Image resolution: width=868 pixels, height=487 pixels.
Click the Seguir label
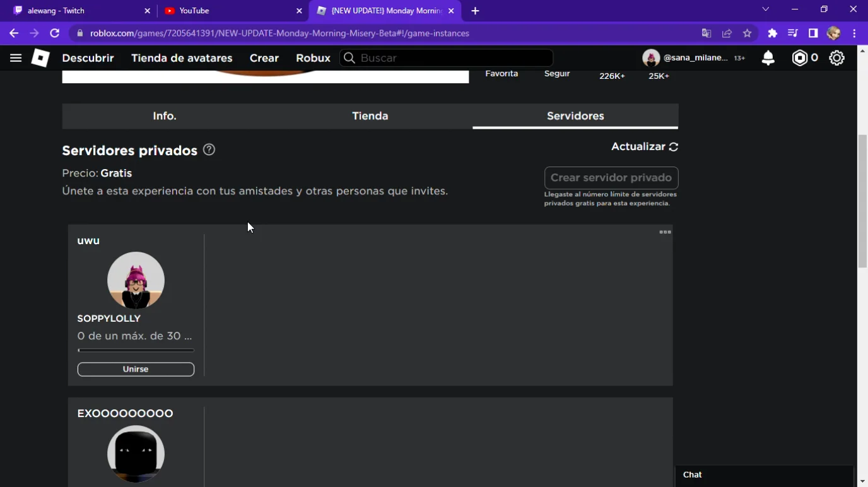coord(557,74)
